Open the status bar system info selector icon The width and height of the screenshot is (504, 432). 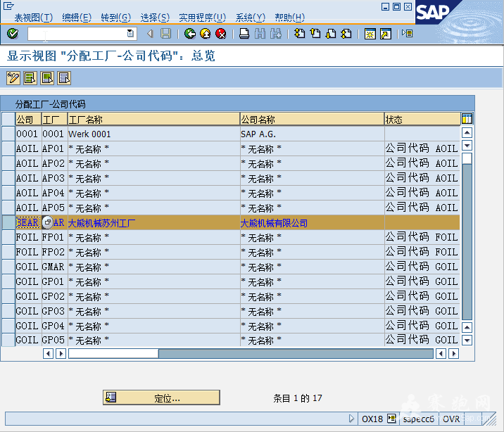391,419
